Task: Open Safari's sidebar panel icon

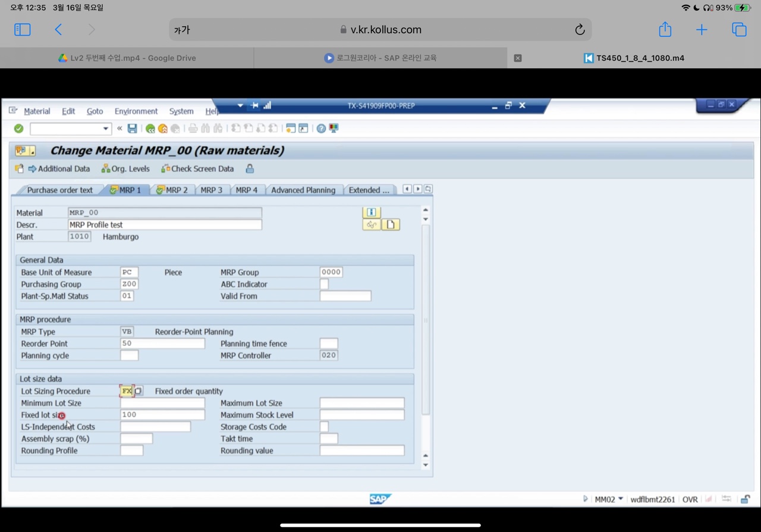Action: coord(23,30)
